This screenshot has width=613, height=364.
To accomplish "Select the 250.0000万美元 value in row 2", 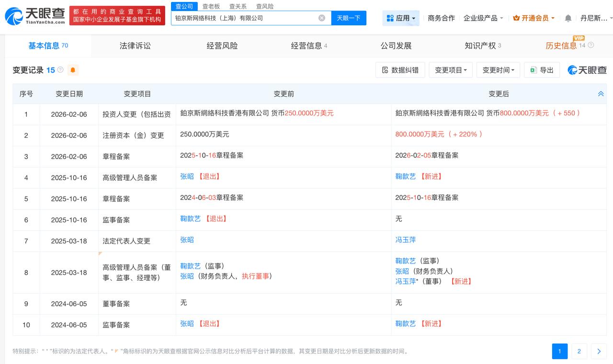I will [x=204, y=134].
